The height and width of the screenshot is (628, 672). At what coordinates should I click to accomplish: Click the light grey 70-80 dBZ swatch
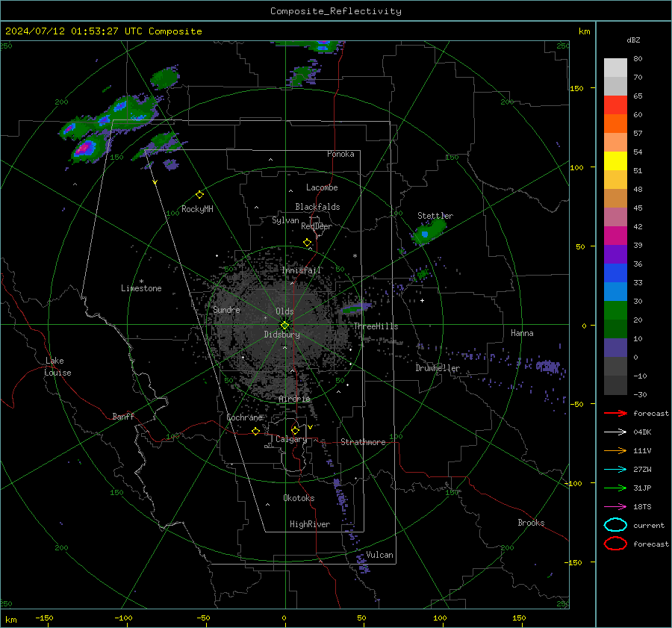[615, 68]
